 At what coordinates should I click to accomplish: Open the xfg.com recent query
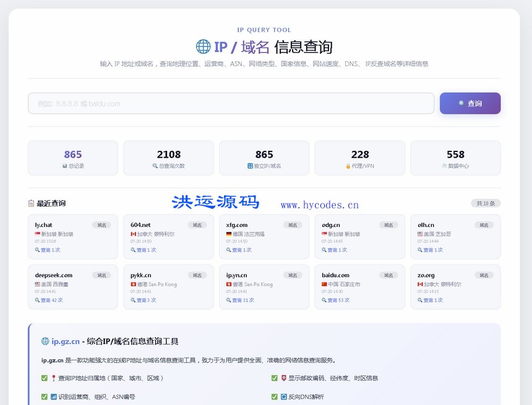264,237
